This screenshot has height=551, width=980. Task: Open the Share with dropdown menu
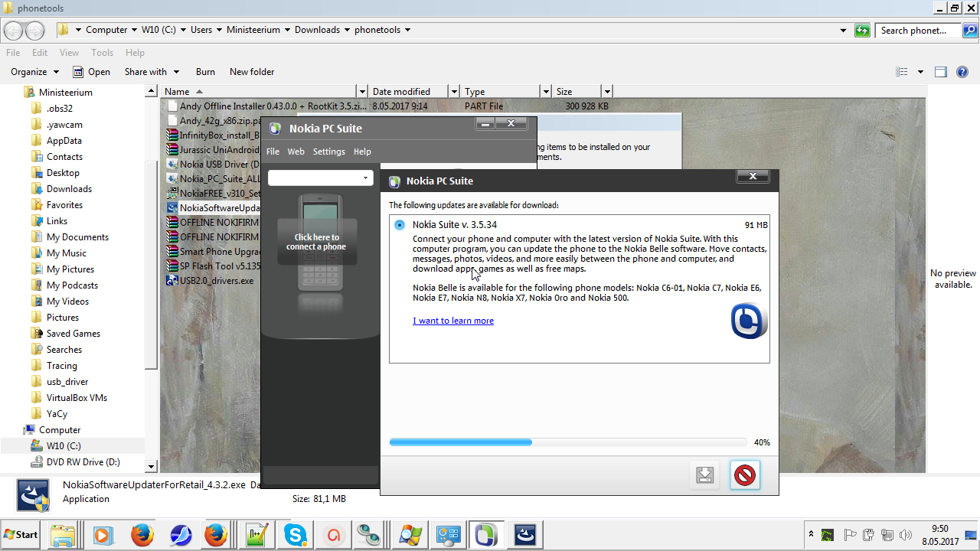152,72
